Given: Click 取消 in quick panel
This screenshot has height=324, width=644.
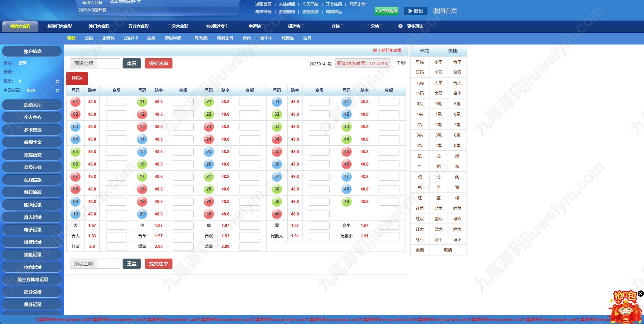Looking at the screenshot, I should click(x=448, y=250).
